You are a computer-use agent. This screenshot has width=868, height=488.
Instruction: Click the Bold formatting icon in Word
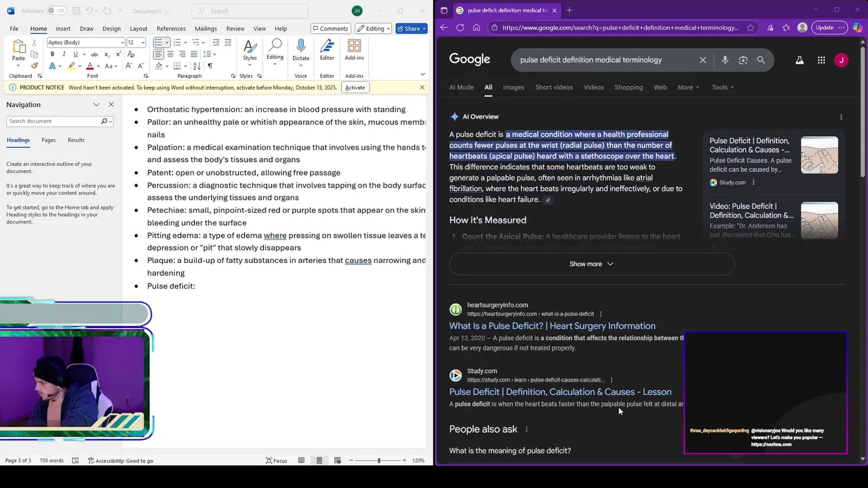point(52,54)
